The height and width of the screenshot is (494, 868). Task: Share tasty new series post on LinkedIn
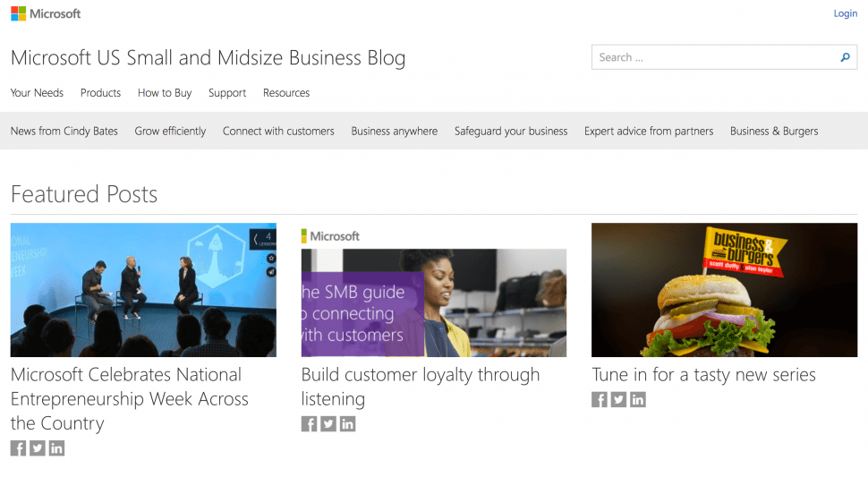[x=638, y=399]
